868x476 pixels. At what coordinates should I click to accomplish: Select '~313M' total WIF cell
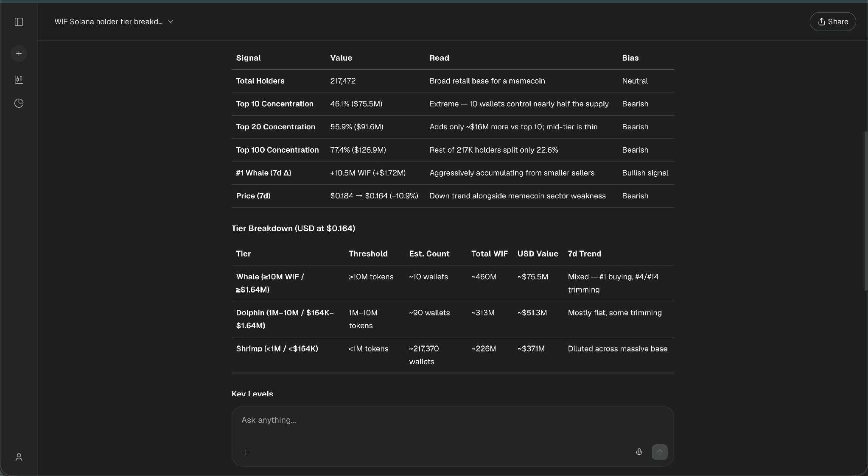483,313
